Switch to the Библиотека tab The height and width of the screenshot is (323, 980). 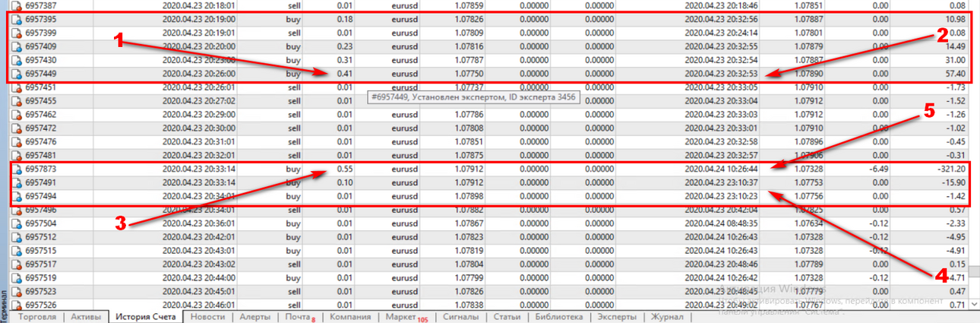pos(558,317)
